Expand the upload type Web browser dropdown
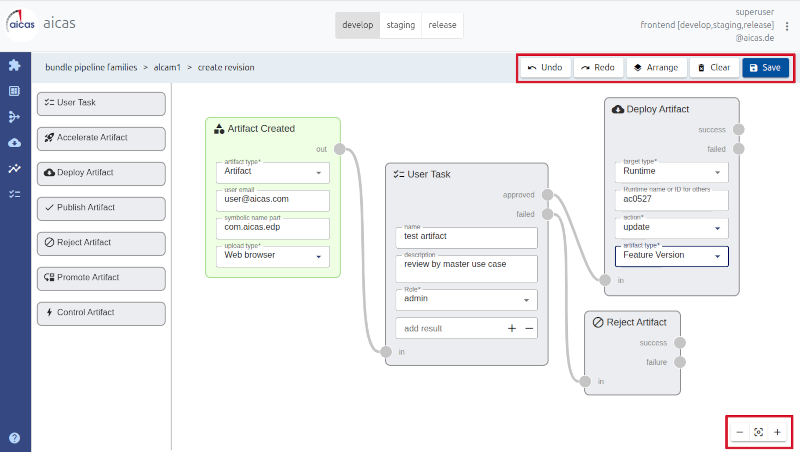 coord(273,256)
